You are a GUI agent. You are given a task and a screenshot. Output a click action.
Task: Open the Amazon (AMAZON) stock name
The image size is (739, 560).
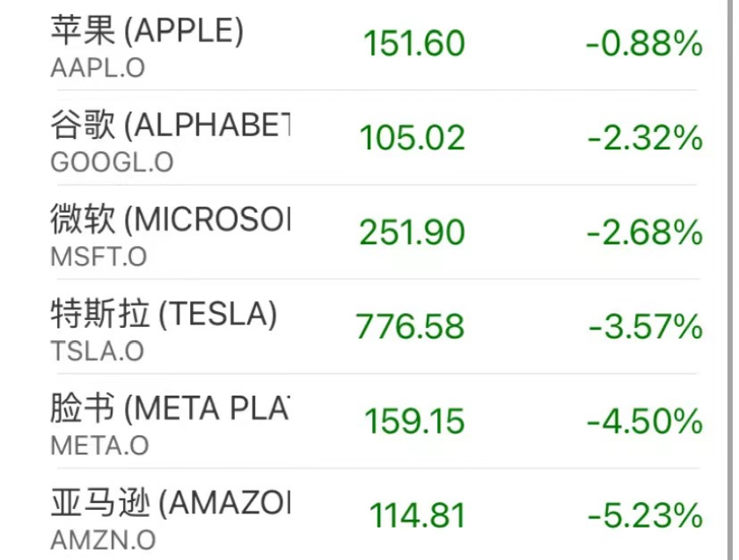point(171,503)
